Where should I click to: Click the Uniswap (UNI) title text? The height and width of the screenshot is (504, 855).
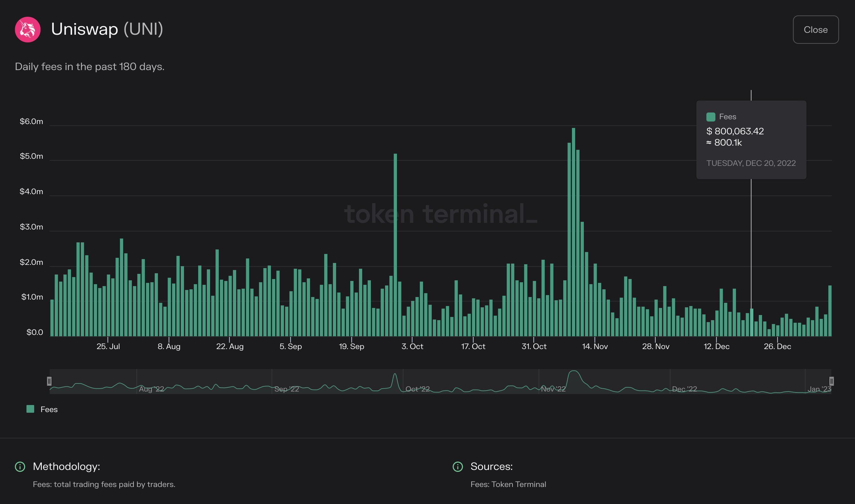coord(107,29)
